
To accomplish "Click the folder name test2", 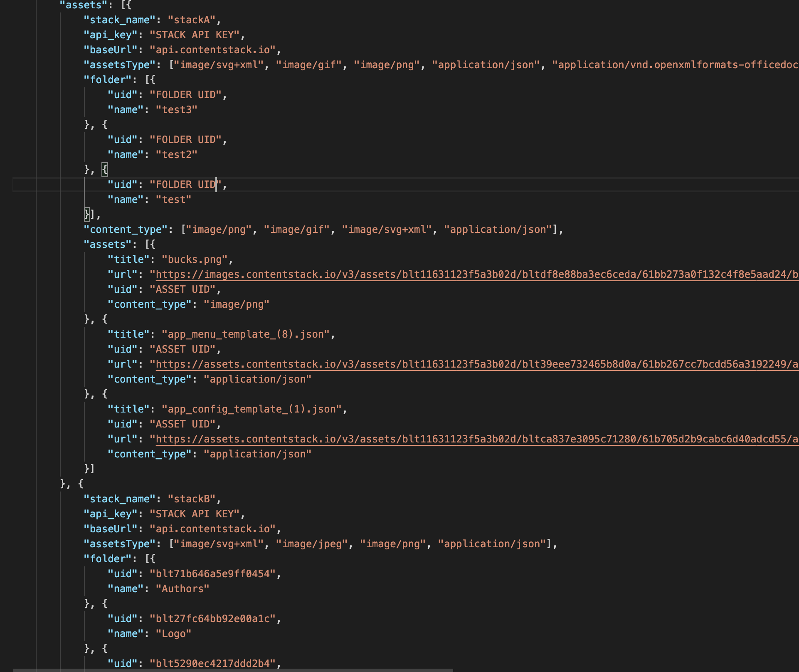I will coord(176,154).
